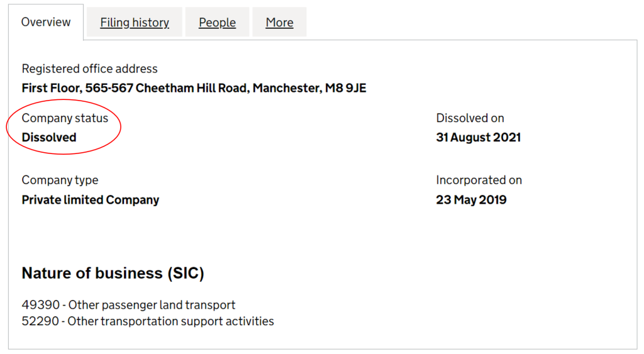Screen dimensions: 644x354
Task: Select the date 23 May 2019
Action: click(471, 200)
